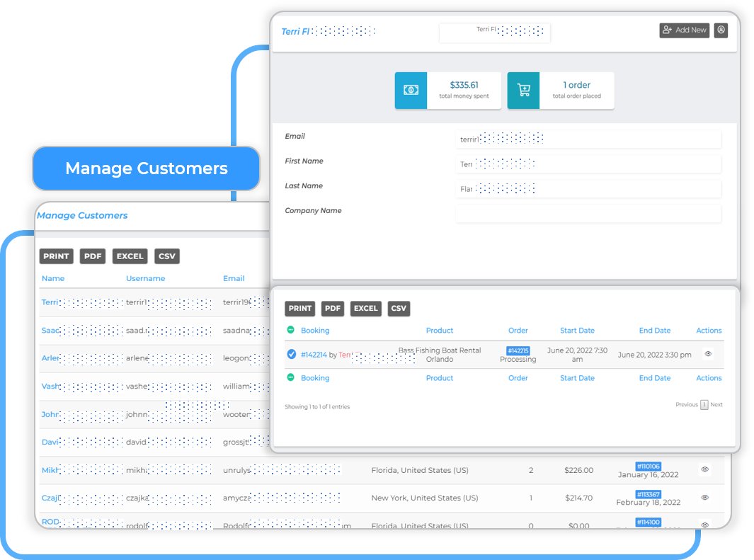The width and height of the screenshot is (754, 560).
Task: Toggle the eye icon on the #113367 order row
Action: (704, 498)
